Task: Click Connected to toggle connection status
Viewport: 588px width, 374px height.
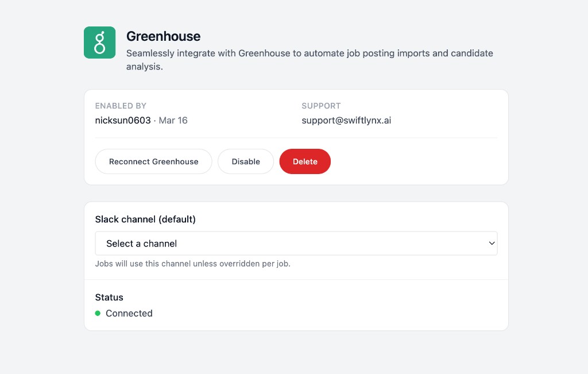Action: pyautogui.click(x=129, y=313)
